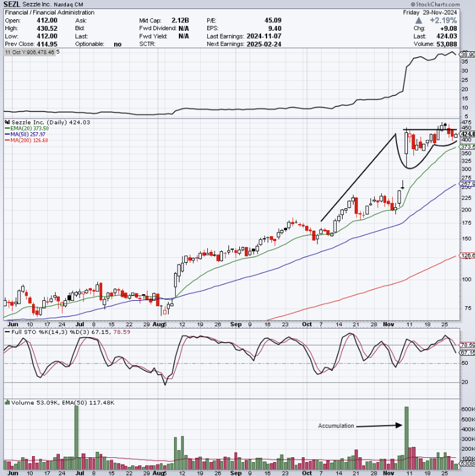Click the P/E value 45.09

coord(273,21)
